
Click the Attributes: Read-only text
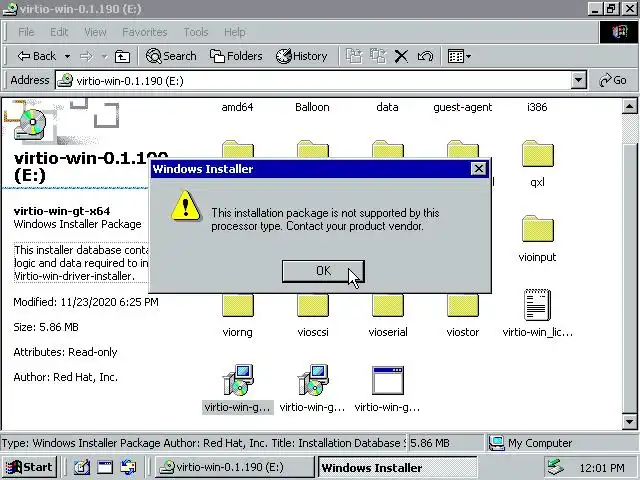point(65,352)
